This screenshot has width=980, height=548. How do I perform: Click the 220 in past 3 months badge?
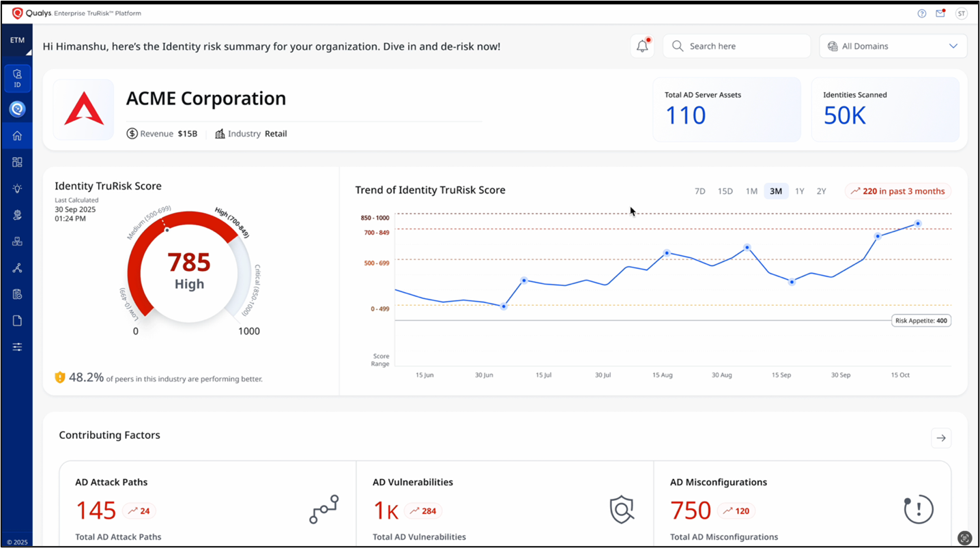click(x=897, y=192)
